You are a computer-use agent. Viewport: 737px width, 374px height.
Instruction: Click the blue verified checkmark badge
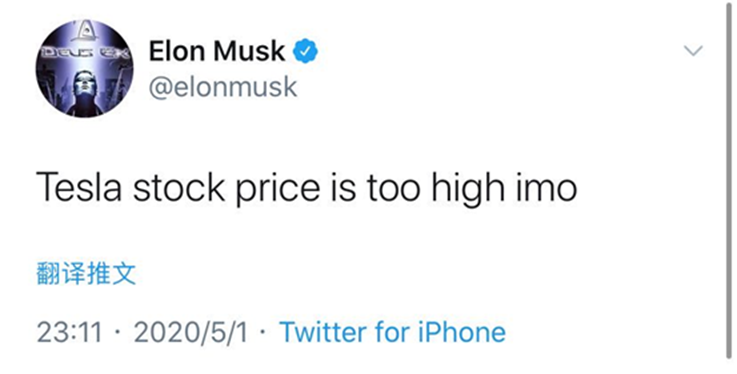coord(306,51)
